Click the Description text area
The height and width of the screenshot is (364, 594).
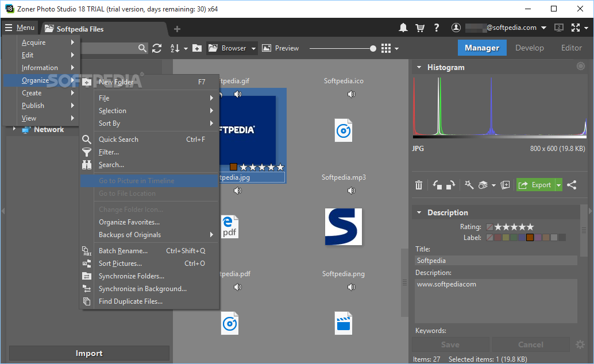(496, 301)
